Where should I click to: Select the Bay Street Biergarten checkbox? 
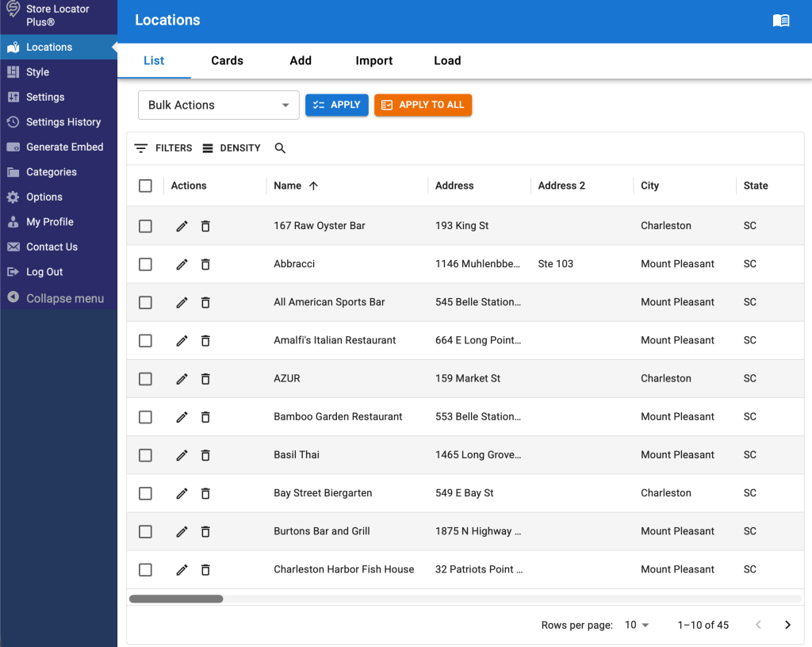pyautogui.click(x=146, y=493)
